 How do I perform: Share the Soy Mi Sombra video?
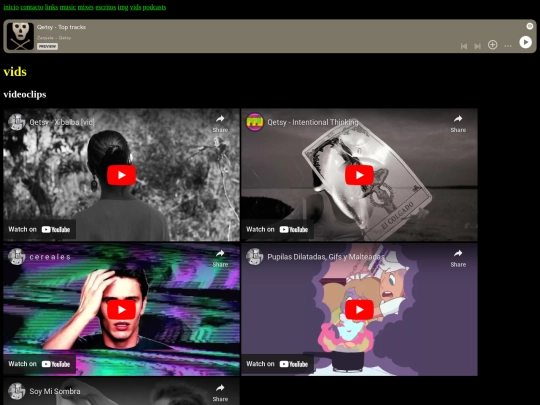click(220, 393)
